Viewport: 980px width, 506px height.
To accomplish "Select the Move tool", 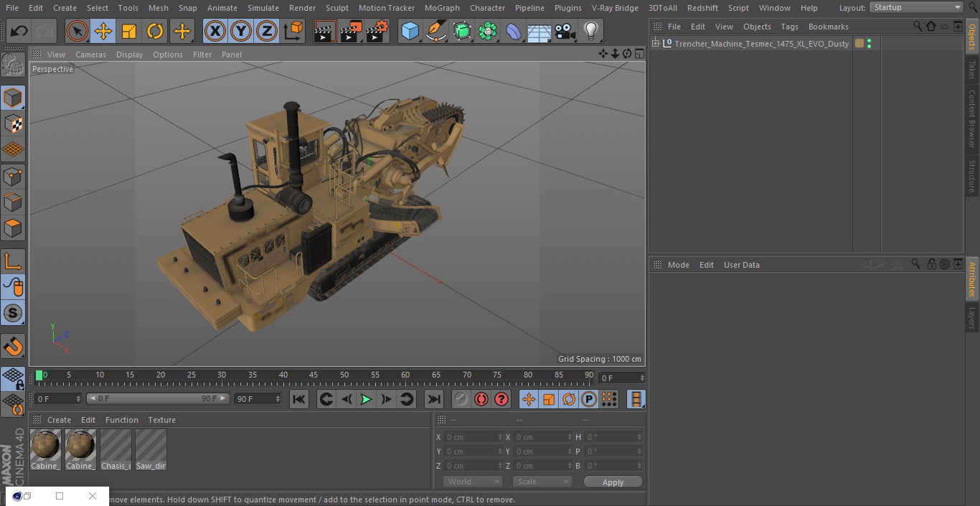I will [103, 31].
